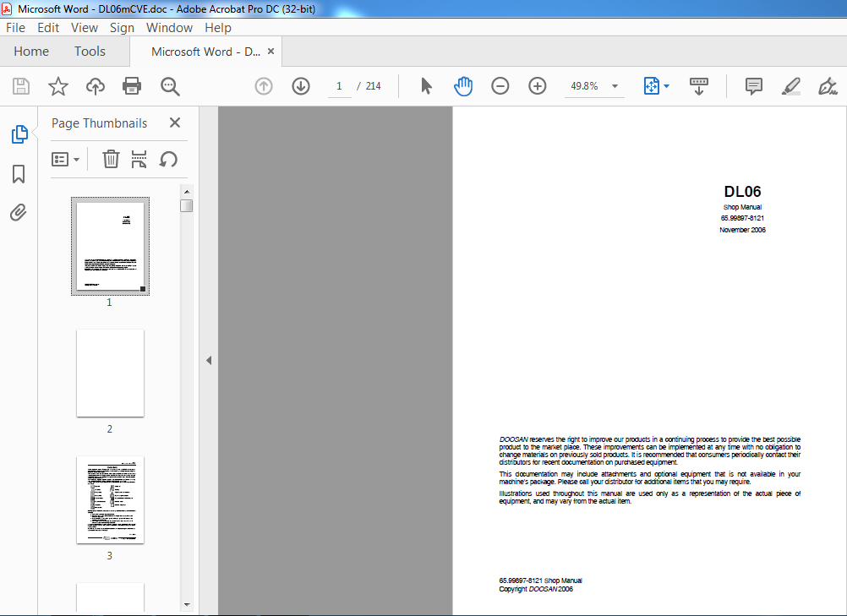The height and width of the screenshot is (616, 847).
Task: Open the File menu
Action: 16,28
